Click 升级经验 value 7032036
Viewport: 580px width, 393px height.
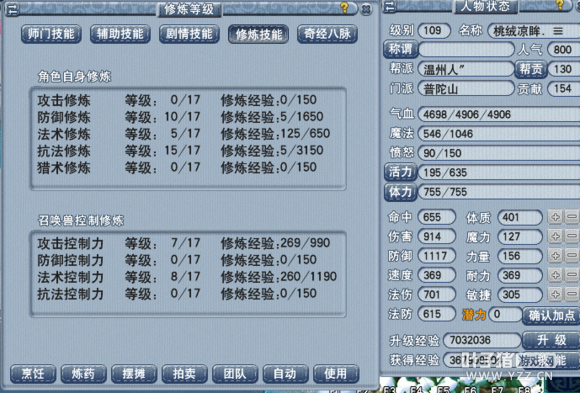pyautogui.click(x=482, y=340)
